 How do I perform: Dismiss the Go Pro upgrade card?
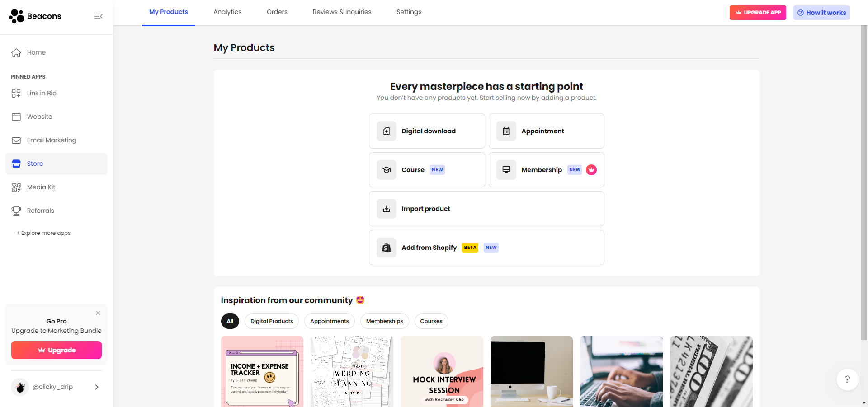(x=98, y=313)
